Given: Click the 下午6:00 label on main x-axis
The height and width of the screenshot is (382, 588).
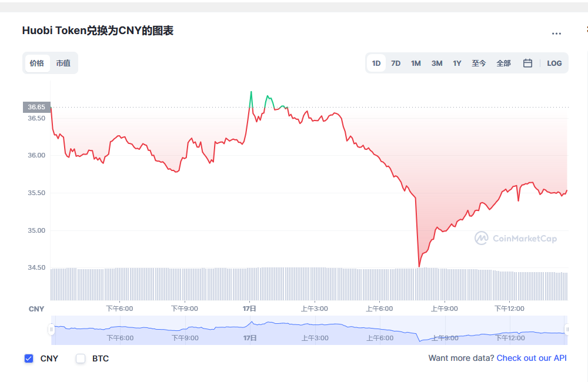Looking at the screenshot, I should click(119, 309).
